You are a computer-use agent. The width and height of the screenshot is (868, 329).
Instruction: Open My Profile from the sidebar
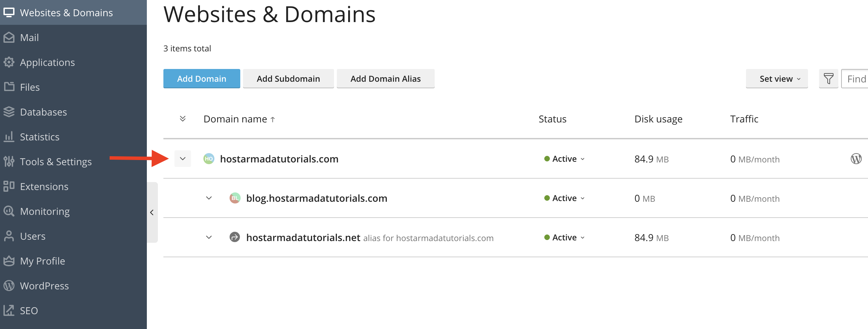9,261
